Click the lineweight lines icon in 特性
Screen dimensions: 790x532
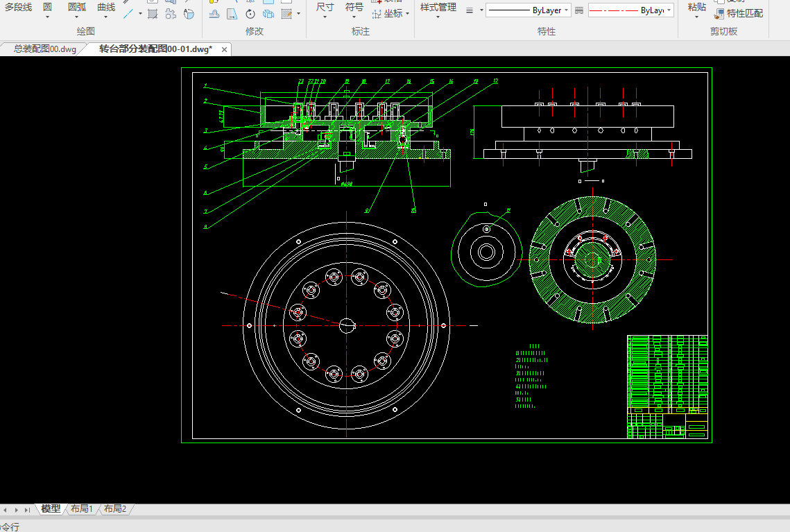(470, 10)
